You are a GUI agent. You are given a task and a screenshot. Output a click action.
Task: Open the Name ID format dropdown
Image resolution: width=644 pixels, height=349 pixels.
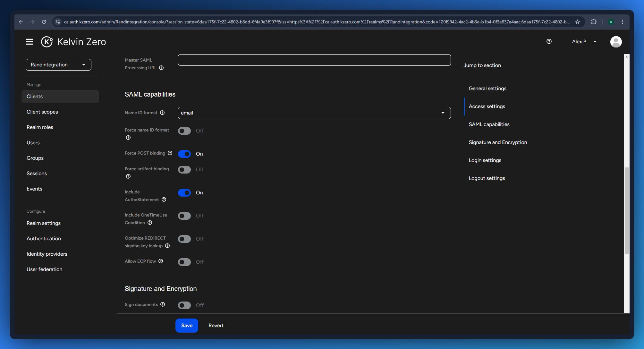[x=314, y=113]
